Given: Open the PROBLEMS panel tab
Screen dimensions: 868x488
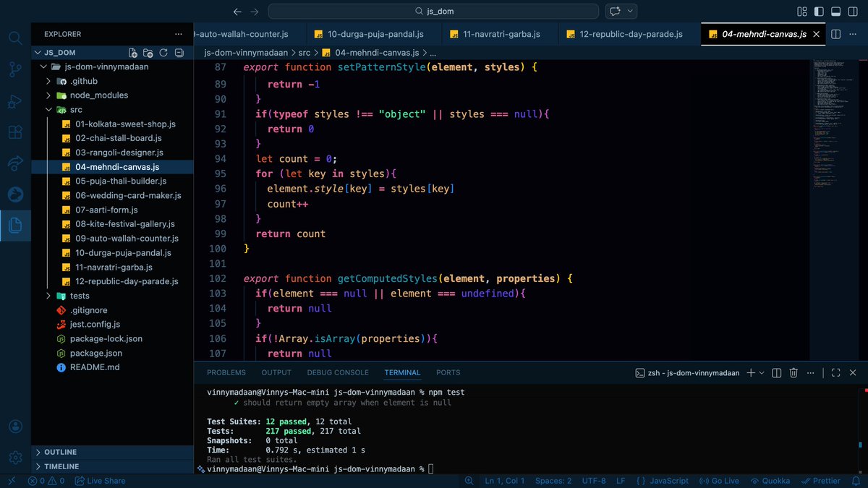Looking at the screenshot, I should pos(226,373).
